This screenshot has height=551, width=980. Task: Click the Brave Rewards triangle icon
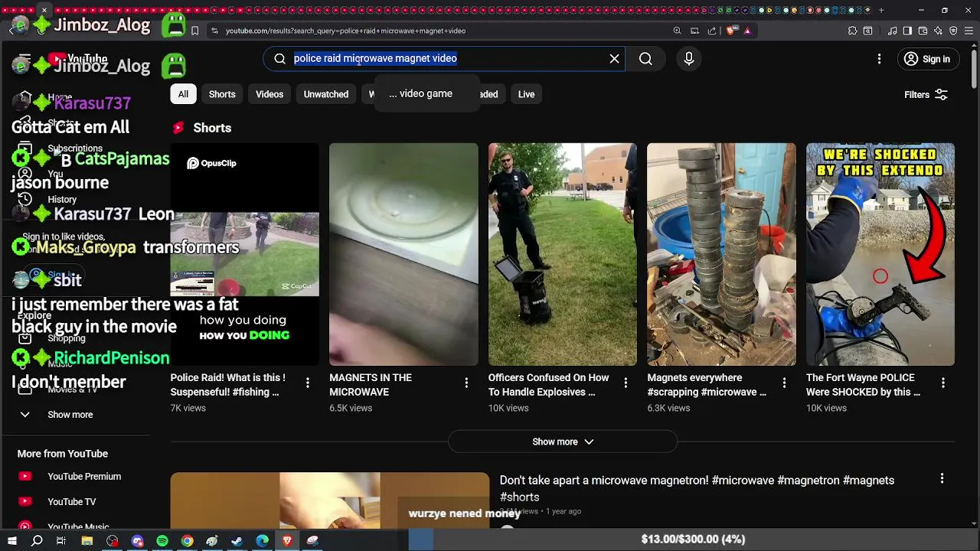point(747,31)
